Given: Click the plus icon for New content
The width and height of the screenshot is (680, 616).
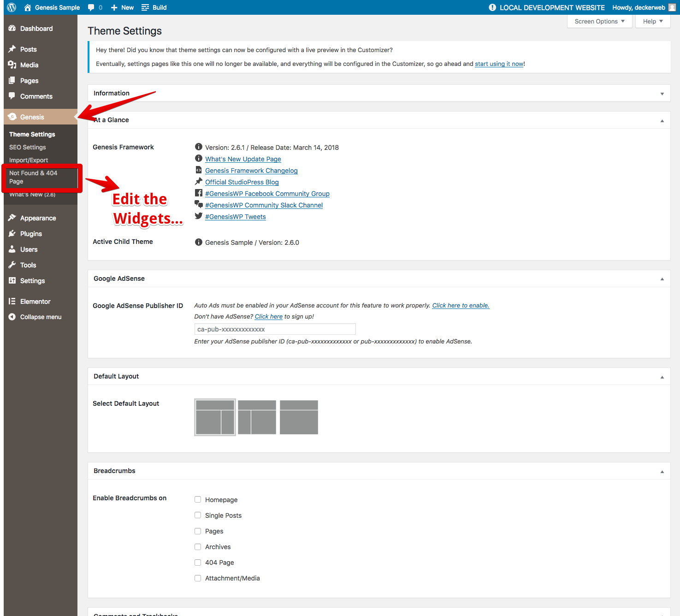Looking at the screenshot, I should (x=114, y=7).
